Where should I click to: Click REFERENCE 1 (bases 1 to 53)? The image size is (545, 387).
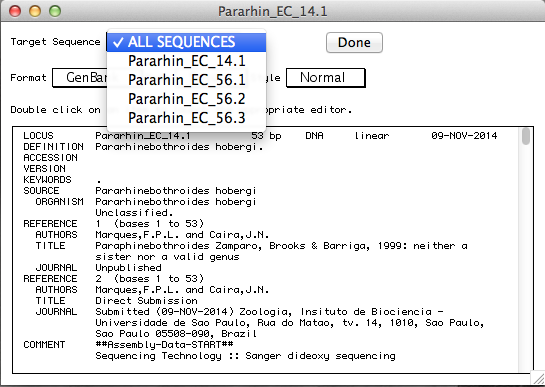(113, 224)
